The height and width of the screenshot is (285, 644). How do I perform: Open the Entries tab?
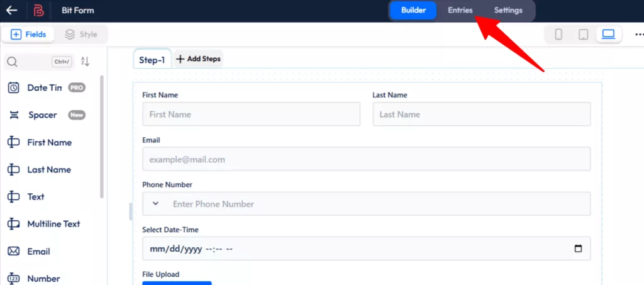460,10
